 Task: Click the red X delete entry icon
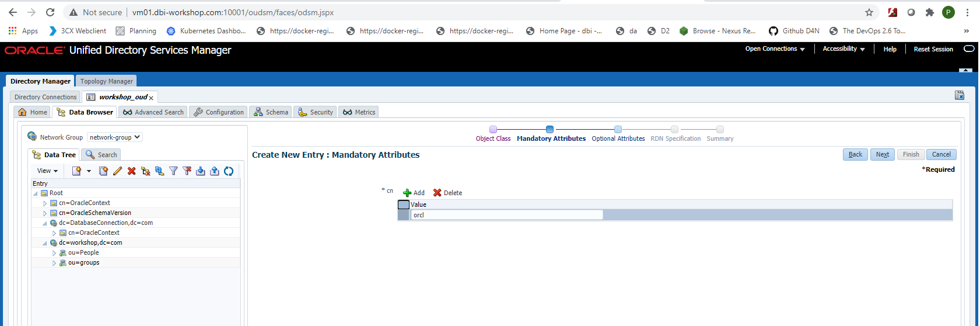coord(131,171)
